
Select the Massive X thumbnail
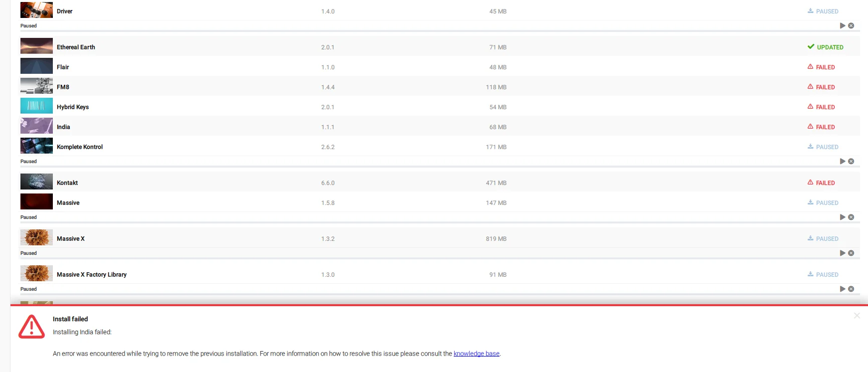point(36,237)
